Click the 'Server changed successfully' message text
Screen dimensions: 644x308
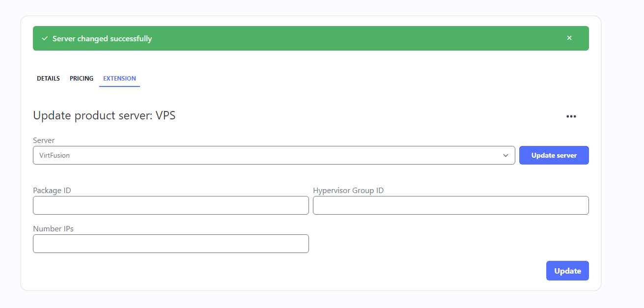pyautogui.click(x=102, y=38)
